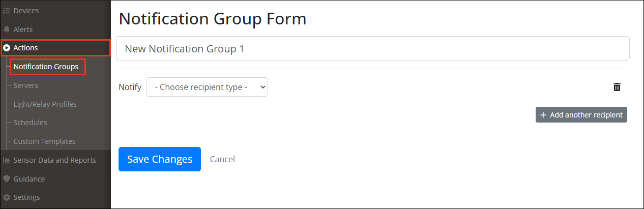Click the Alerts bell icon
The image size is (644, 209).
pos(7,29)
